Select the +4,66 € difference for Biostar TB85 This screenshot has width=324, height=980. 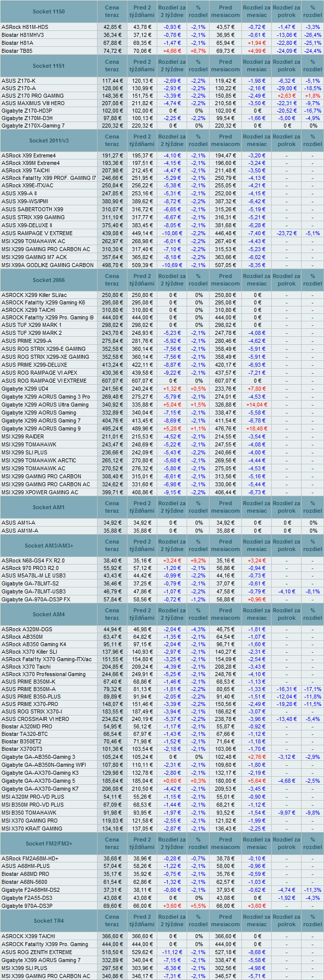[172, 51]
